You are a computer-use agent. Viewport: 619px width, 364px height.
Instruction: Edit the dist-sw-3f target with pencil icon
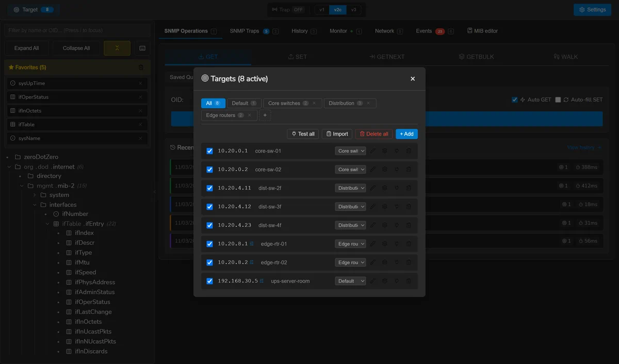point(373,207)
